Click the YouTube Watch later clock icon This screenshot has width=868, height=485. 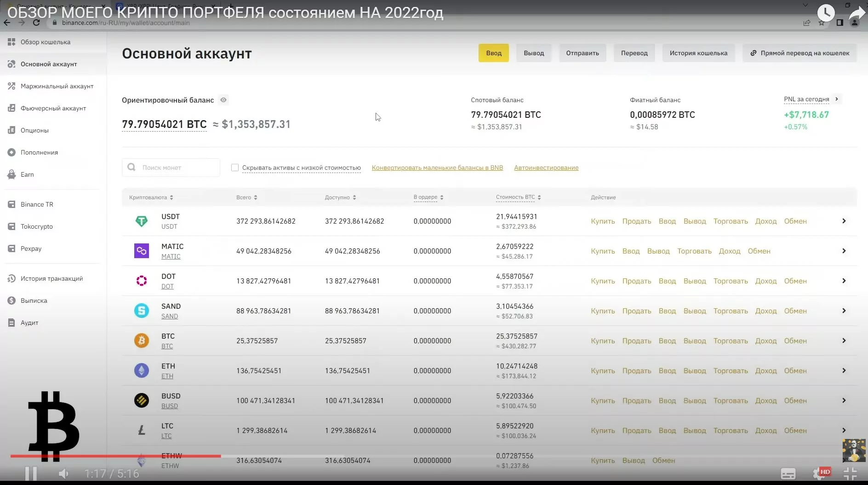coord(826,12)
